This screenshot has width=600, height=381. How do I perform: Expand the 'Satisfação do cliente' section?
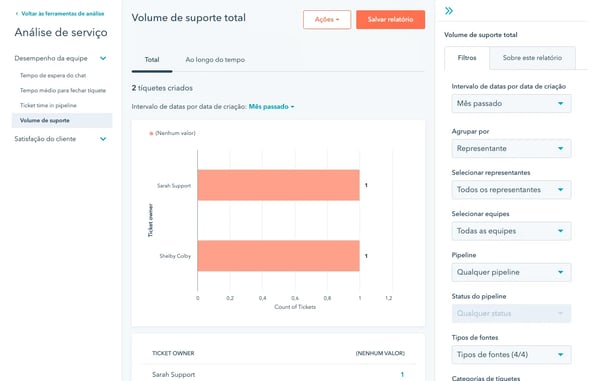pyautogui.click(x=103, y=139)
